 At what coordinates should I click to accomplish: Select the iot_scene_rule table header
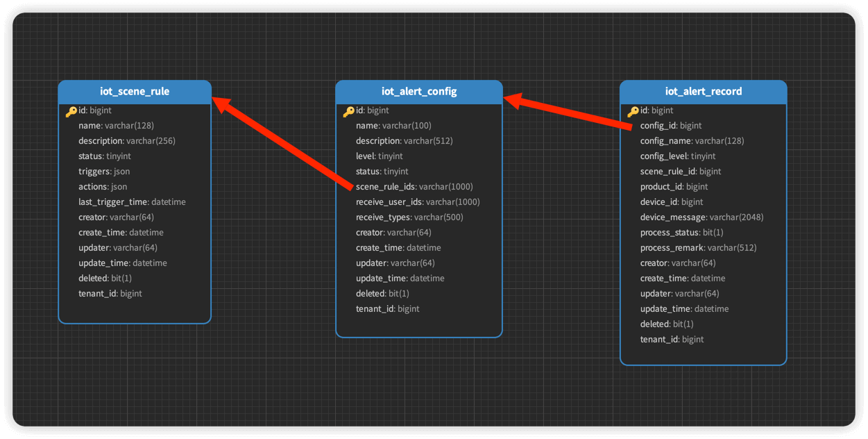coord(135,92)
